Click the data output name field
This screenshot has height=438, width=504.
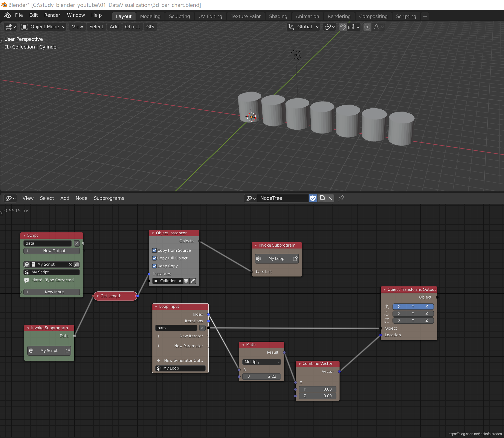click(47, 243)
